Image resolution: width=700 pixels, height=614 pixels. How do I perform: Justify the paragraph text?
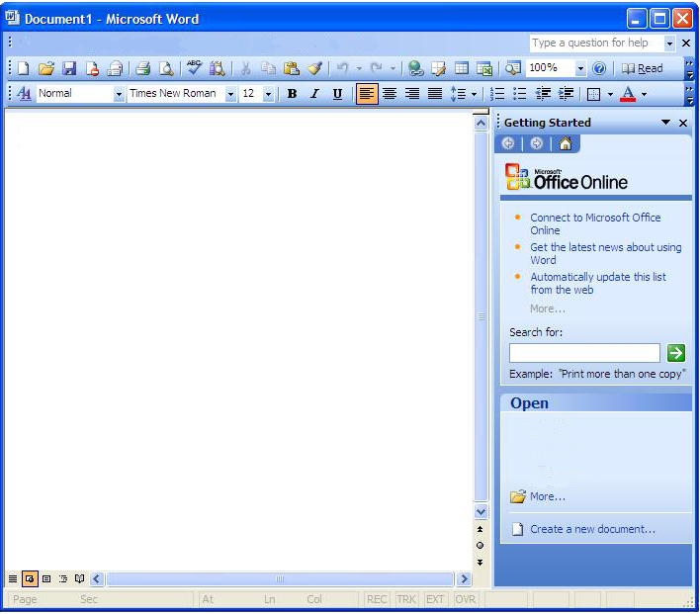(435, 94)
